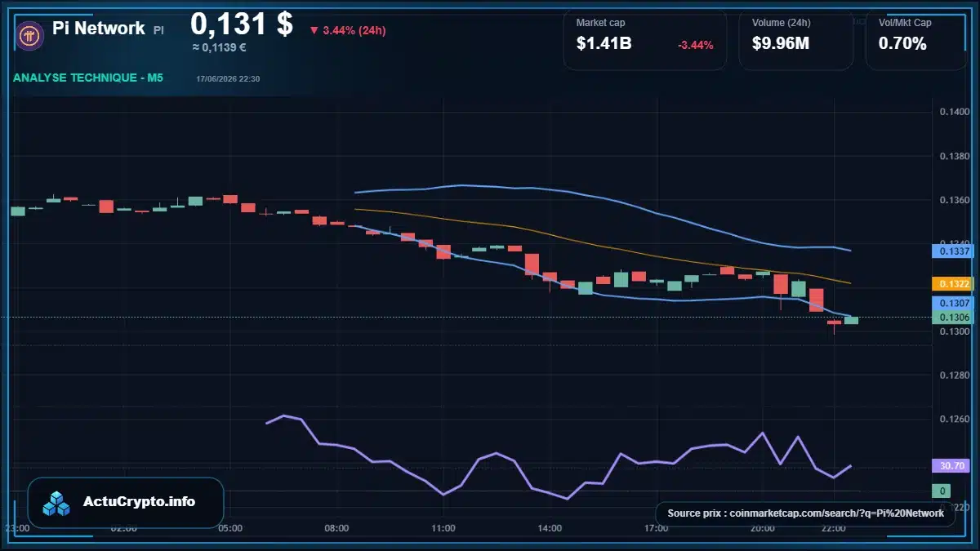980x551 pixels.
Task: Click the 17/06/2026 22:30 timestamp
Action: [228, 79]
